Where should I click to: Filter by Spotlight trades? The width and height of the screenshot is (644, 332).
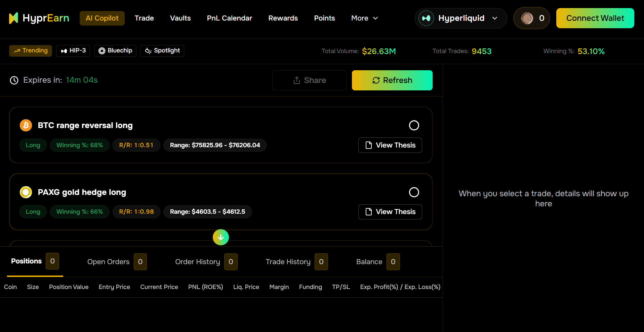pyautogui.click(x=162, y=51)
